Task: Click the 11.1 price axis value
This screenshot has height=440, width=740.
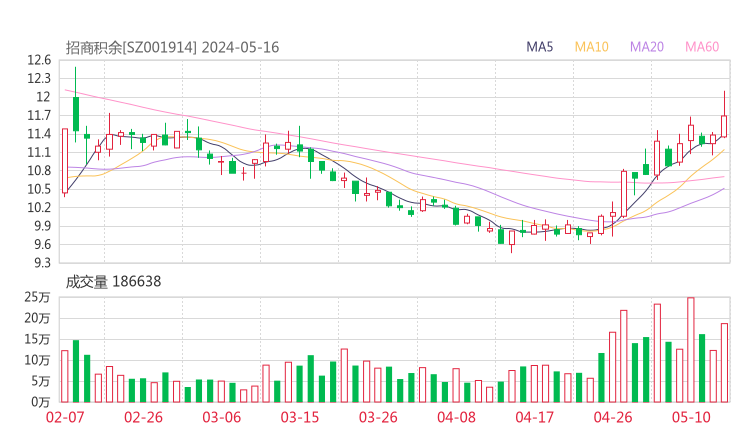Action: click(39, 152)
